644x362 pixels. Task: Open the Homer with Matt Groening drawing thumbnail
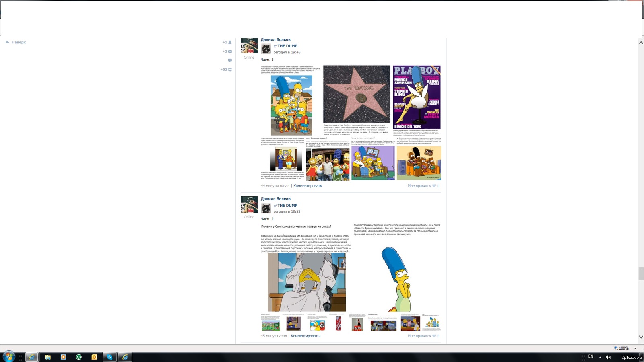[286, 159]
